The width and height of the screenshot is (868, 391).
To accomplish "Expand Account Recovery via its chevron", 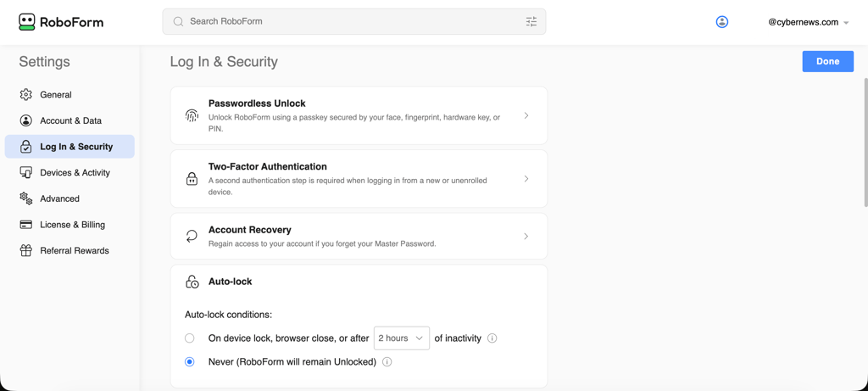I will coord(526,237).
